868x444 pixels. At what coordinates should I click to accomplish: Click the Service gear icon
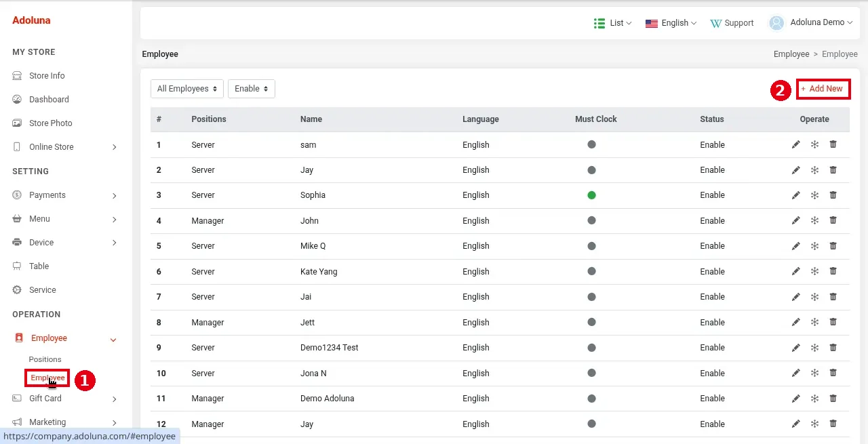pos(17,290)
